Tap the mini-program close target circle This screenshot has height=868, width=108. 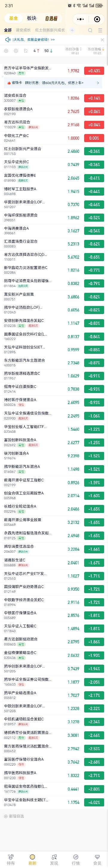[97, 19]
